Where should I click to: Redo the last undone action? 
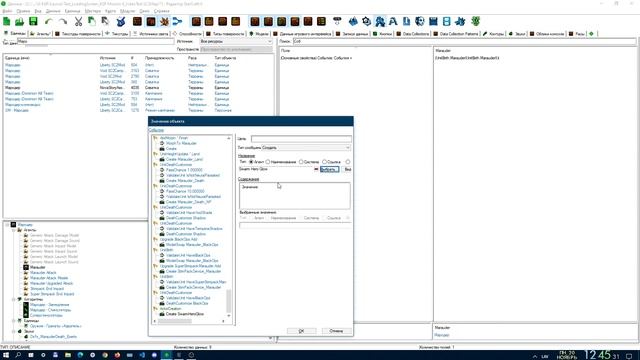coord(62,22)
